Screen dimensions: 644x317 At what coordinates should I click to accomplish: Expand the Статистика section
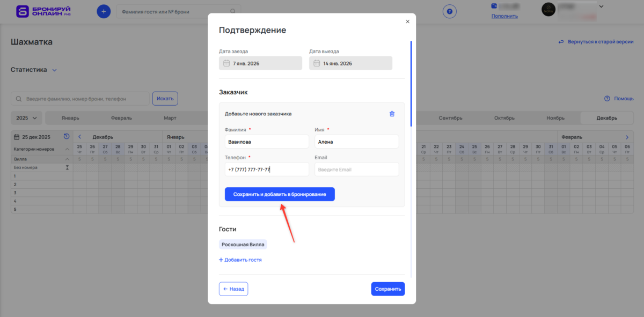[x=34, y=69]
